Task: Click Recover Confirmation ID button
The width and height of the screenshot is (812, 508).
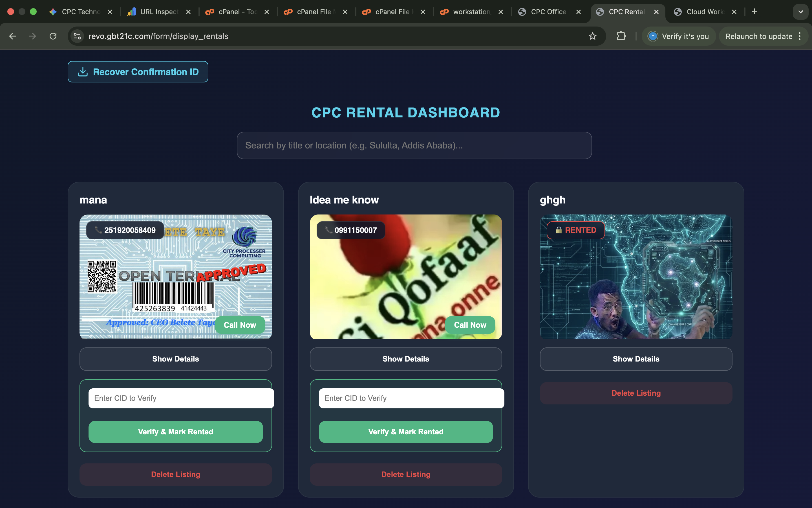Action: 138,72
